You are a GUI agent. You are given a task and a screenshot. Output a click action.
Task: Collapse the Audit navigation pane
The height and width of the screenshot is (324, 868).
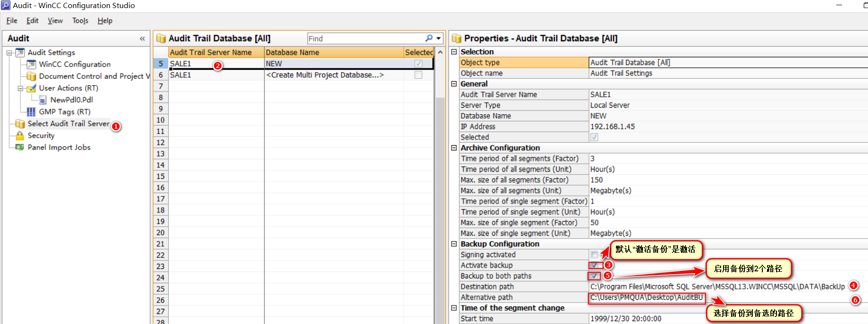142,39
